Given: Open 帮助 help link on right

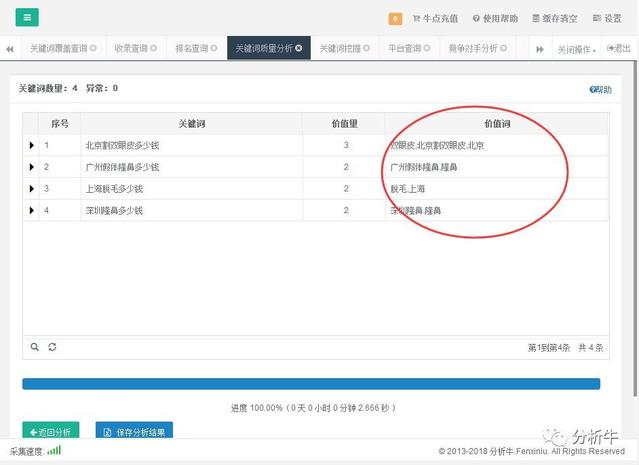Looking at the screenshot, I should (600, 89).
